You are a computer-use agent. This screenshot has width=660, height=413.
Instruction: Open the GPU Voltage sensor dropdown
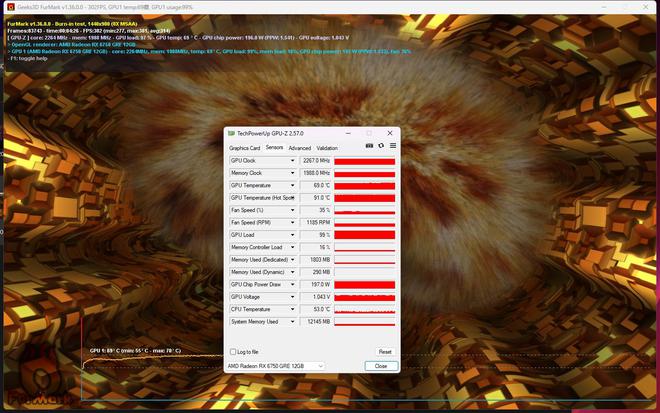[x=293, y=297]
